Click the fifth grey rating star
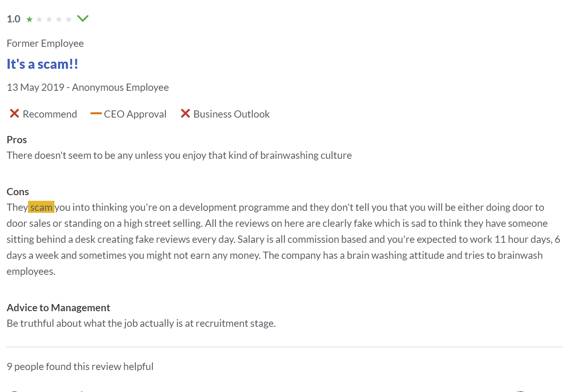Viewport: 571px width, 392px height. coord(68,19)
